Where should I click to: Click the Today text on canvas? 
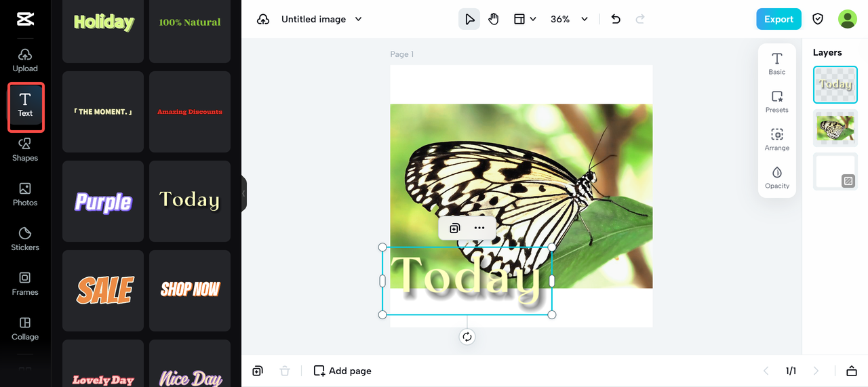point(467,280)
